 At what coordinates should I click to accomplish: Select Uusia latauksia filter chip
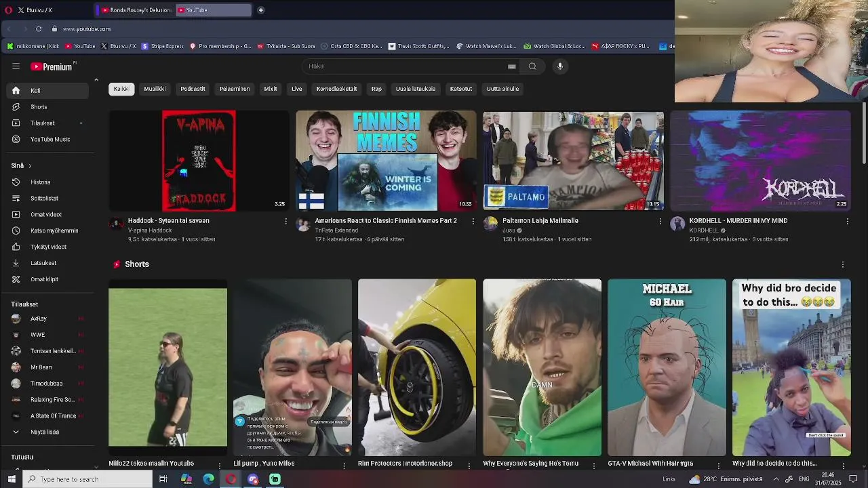416,89
